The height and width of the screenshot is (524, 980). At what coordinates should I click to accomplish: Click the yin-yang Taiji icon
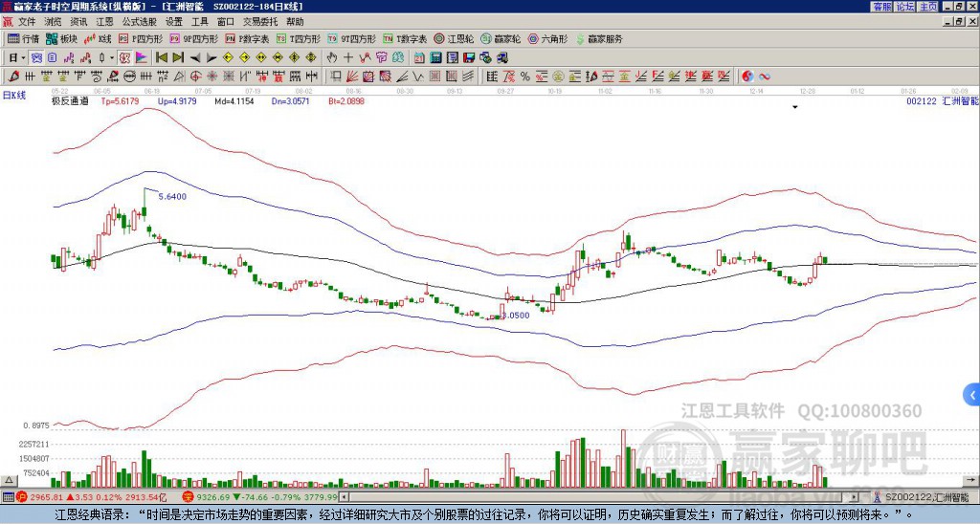747,76
